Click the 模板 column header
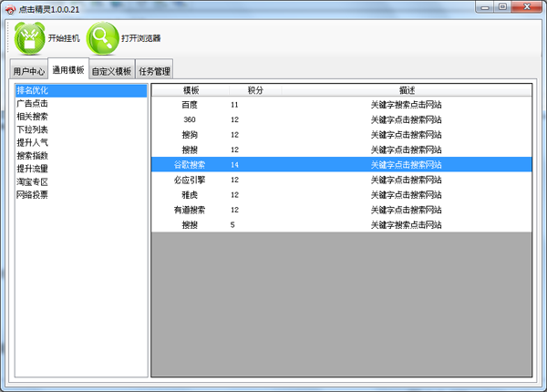 coord(191,90)
